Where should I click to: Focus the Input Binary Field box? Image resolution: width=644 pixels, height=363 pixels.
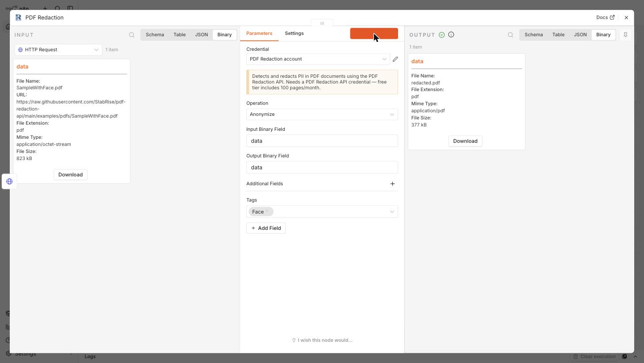click(322, 141)
